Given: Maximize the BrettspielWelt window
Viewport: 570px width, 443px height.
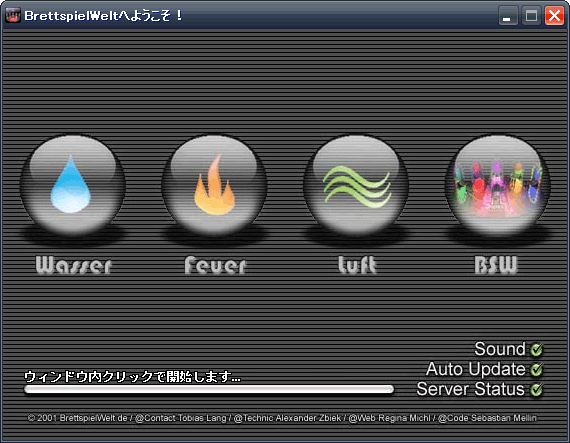Looking at the screenshot, I should click(531, 16).
